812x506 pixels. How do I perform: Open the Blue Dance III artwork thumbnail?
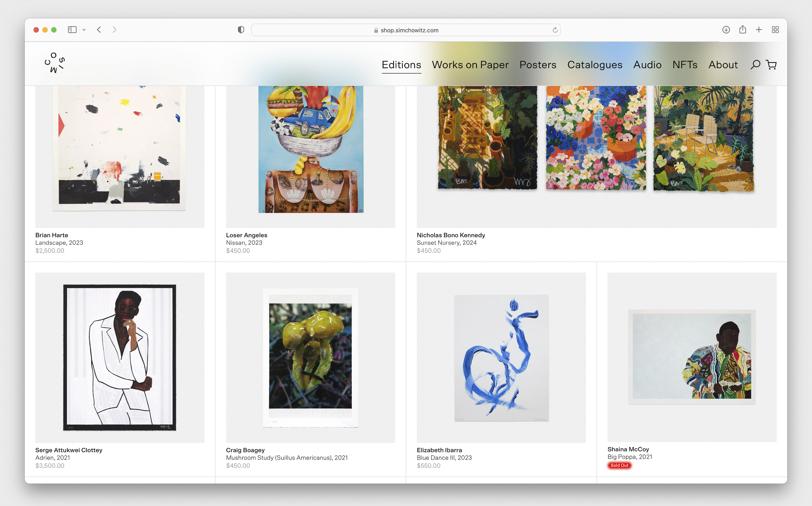pos(501,357)
